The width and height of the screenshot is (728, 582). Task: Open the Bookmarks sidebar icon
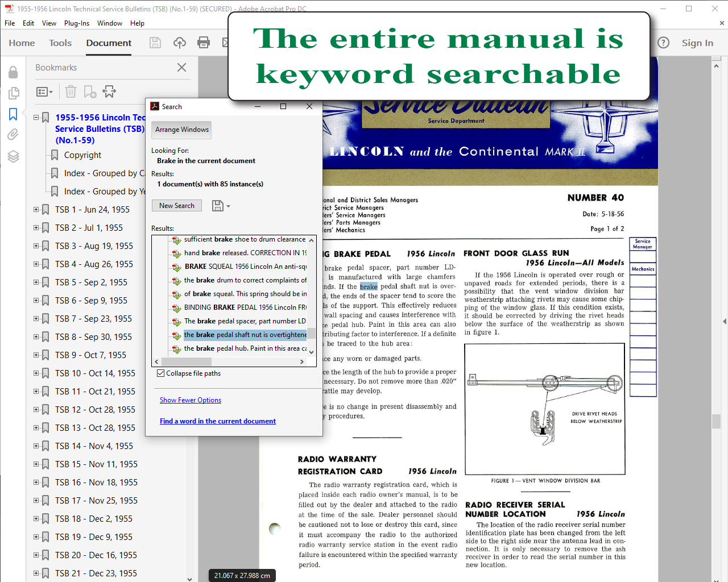[x=13, y=114]
